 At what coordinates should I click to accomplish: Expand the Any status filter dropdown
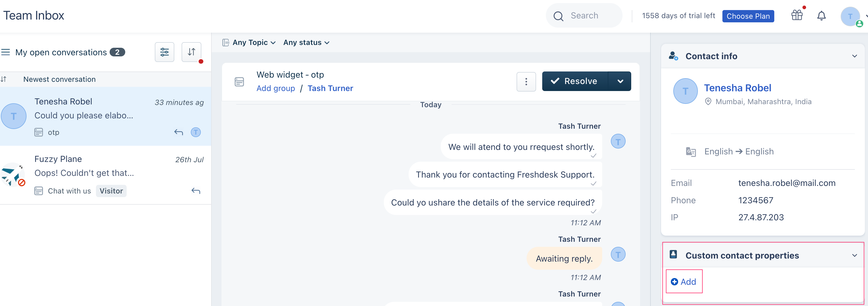[x=306, y=42]
